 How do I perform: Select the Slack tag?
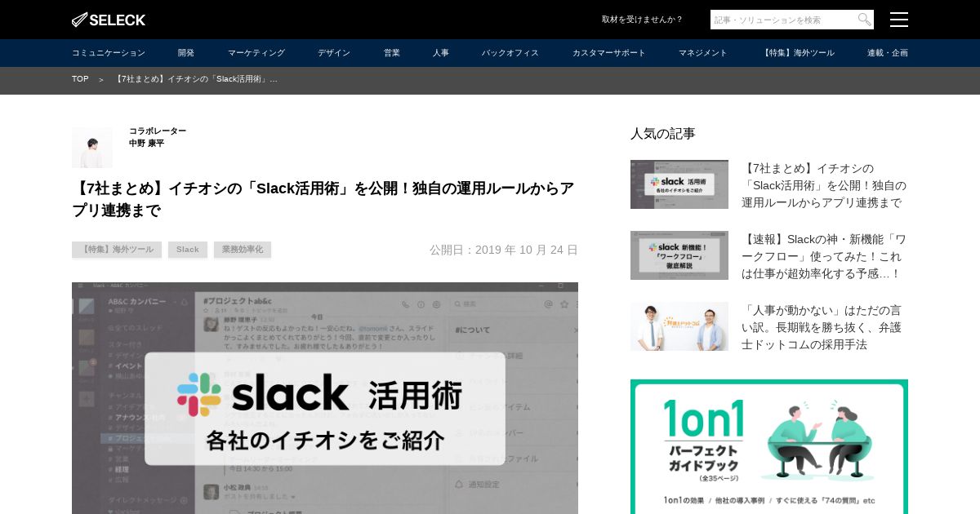pyautogui.click(x=188, y=250)
